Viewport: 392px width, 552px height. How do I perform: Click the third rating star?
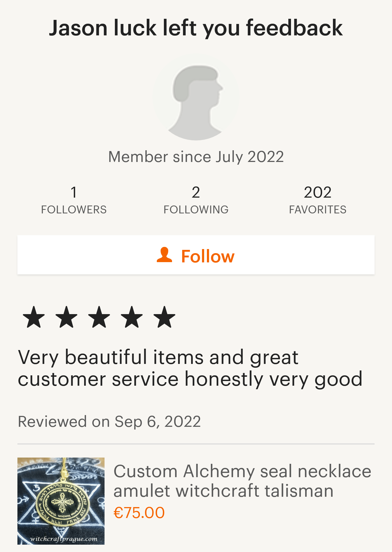pyautogui.click(x=99, y=317)
